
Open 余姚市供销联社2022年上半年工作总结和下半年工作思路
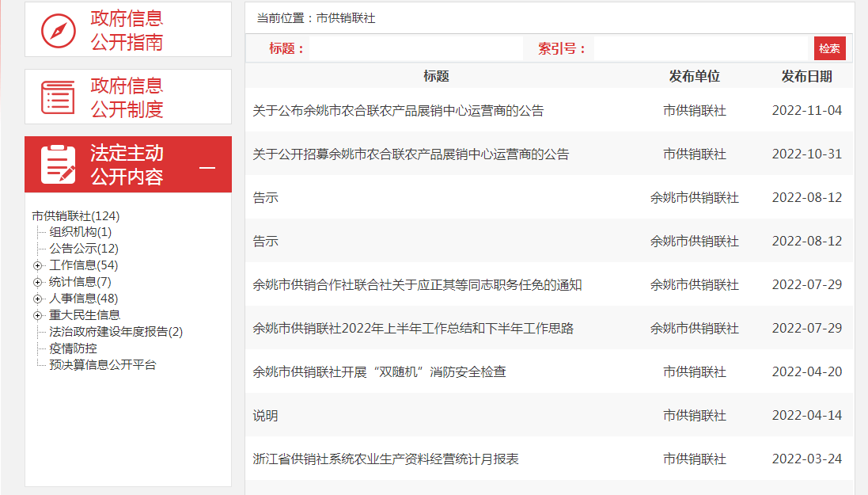click(x=413, y=328)
